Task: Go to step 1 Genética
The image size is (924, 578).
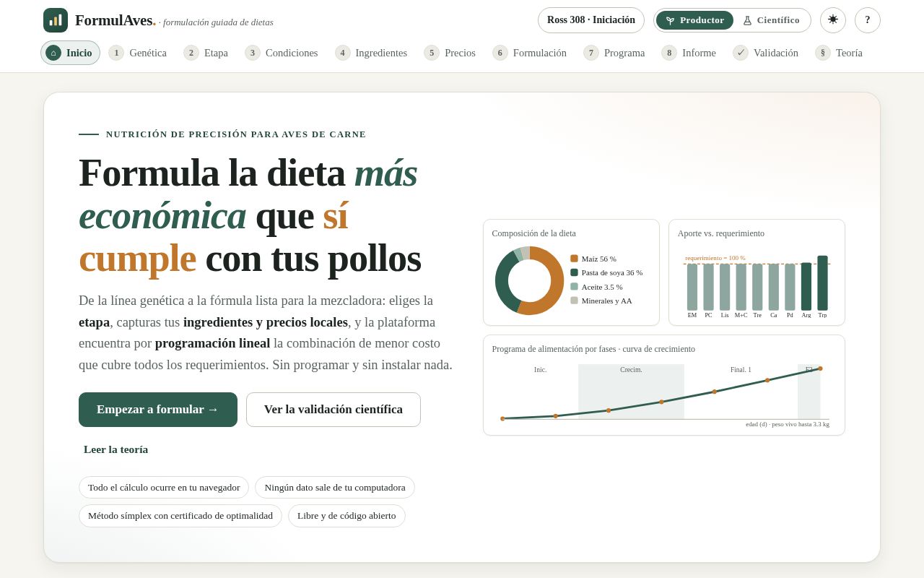Action: point(138,53)
